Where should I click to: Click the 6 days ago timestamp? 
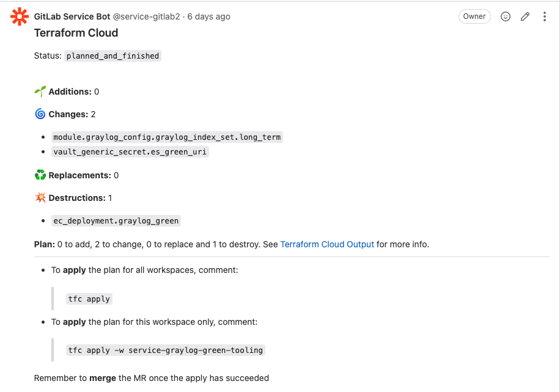[x=209, y=16]
